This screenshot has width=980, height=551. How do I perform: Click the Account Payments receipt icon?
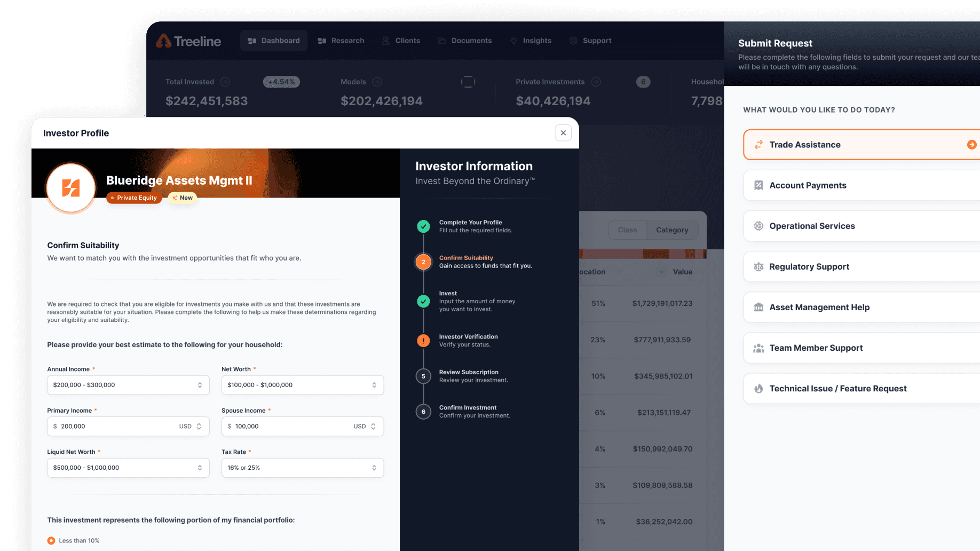tap(758, 185)
